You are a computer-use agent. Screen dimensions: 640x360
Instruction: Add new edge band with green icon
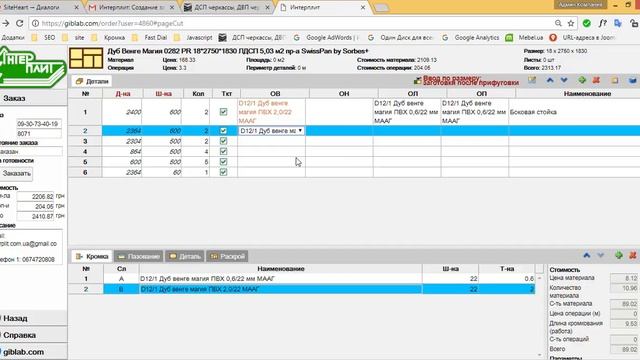pos(619,256)
